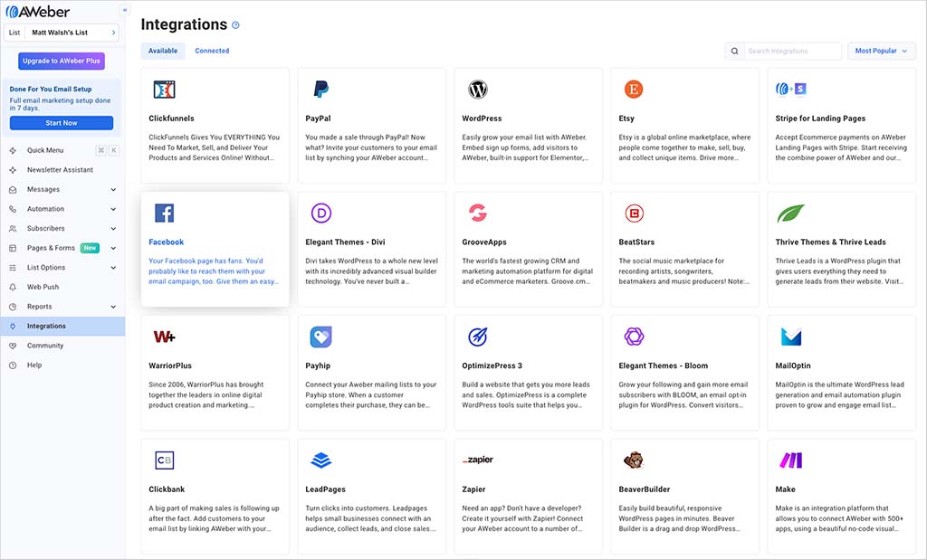Image resolution: width=927 pixels, height=560 pixels.
Task: Switch to the Available tab
Action: (163, 51)
